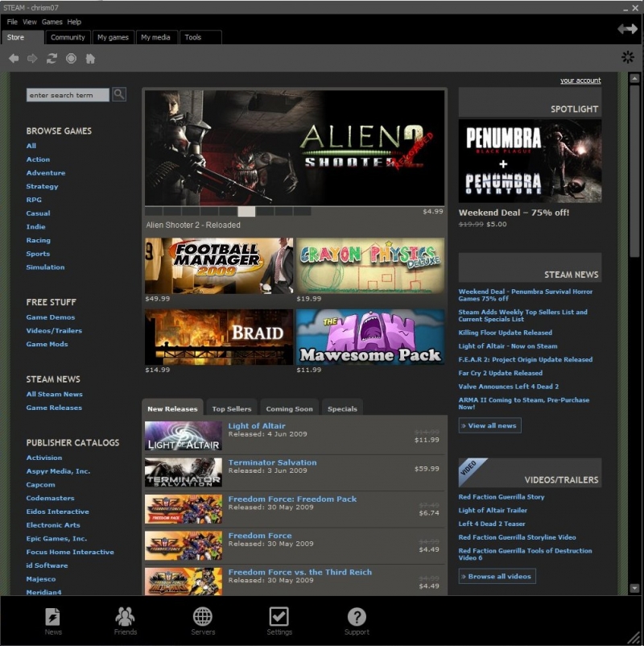
Task: Browse Indie games
Action: coord(36,226)
